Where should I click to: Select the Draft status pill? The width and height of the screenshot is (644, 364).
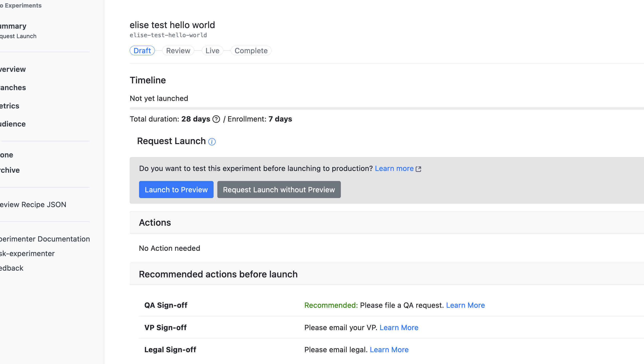[142, 51]
